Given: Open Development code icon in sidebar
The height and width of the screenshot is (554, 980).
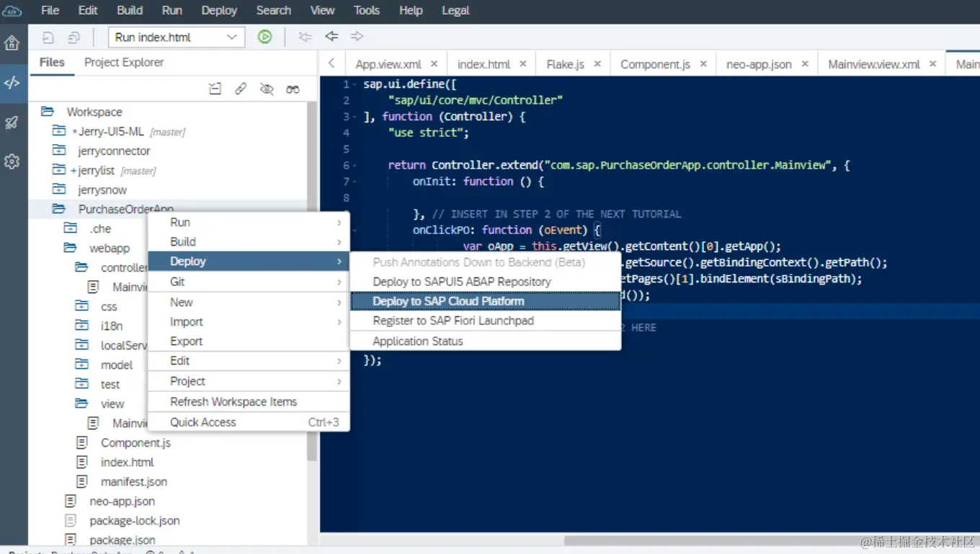Looking at the screenshot, I should pos(12,83).
